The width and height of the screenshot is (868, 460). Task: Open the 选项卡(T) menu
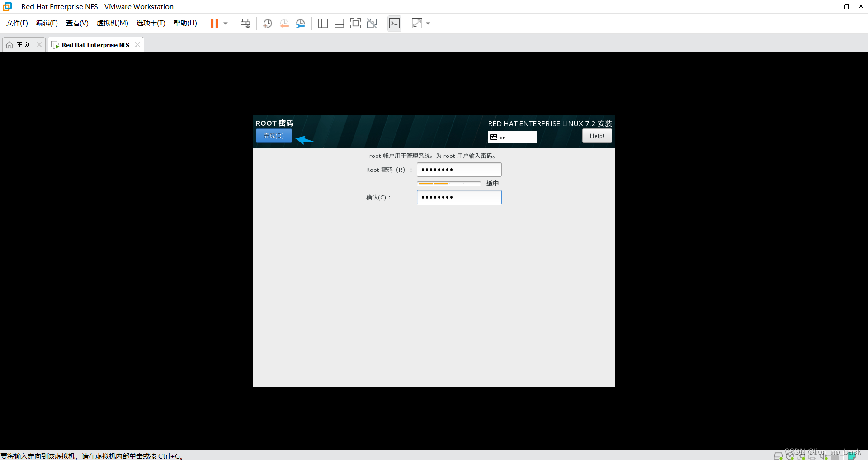click(x=151, y=23)
